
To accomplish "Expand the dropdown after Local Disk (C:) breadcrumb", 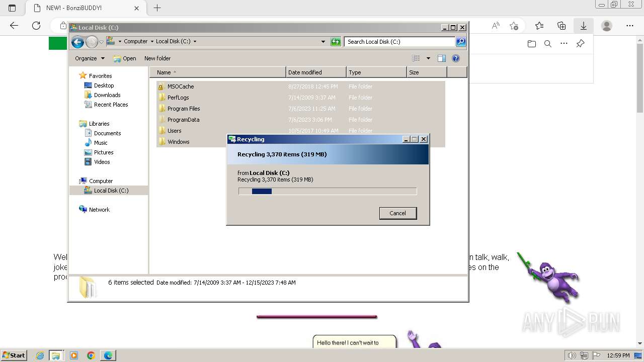I will [195, 41].
